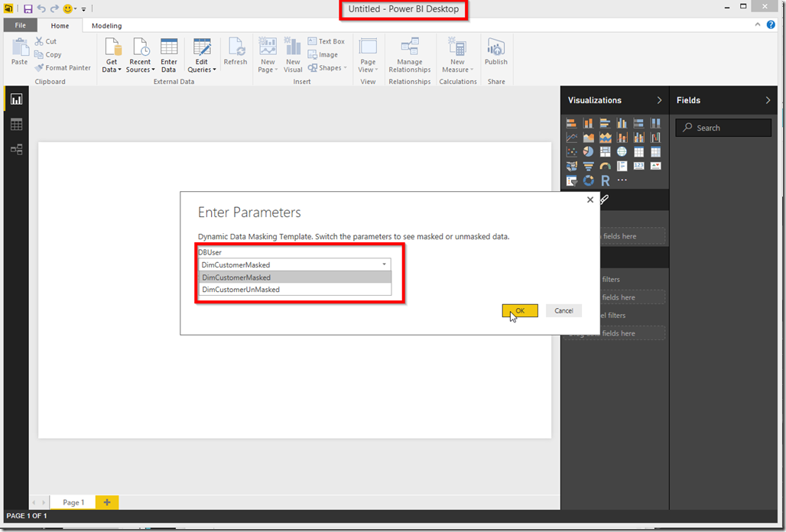Click the Save icon in quick access toolbar

(x=28, y=8)
